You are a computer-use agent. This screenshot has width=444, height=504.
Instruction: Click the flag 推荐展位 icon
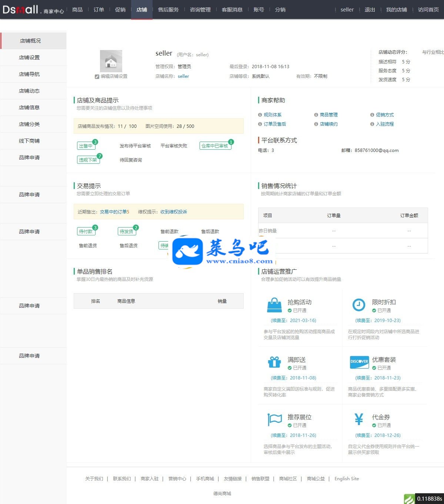point(275,420)
